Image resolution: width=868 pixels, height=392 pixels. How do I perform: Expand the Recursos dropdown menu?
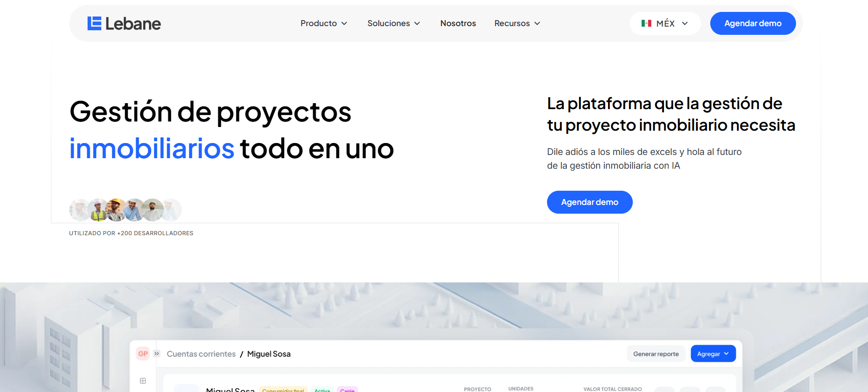click(x=517, y=23)
